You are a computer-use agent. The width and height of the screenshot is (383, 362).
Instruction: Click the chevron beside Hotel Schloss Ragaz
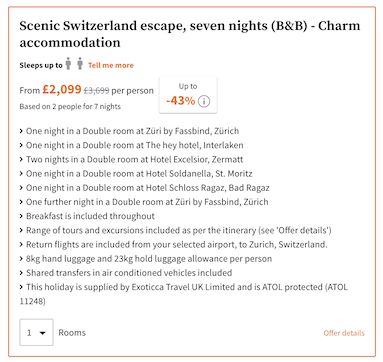click(x=21, y=188)
